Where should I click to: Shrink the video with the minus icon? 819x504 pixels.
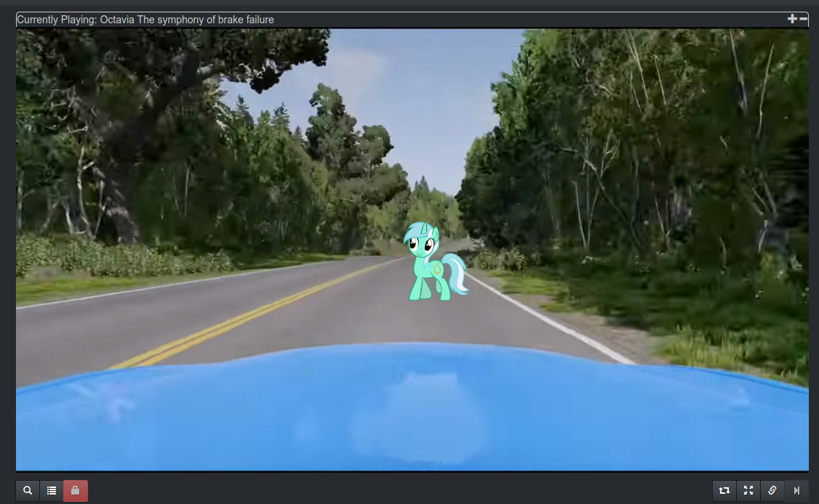[x=804, y=19]
